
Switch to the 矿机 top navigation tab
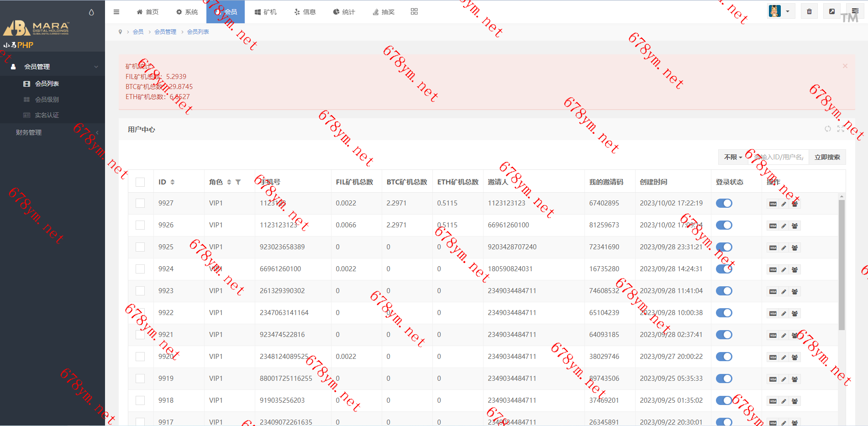[x=265, y=12]
